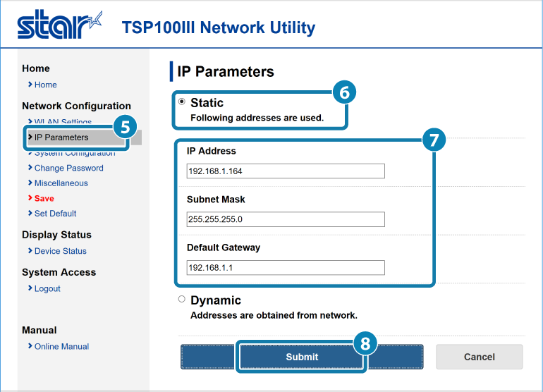Image resolution: width=543 pixels, height=392 pixels.
Task: Click the Star logo
Action: coord(59,25)
